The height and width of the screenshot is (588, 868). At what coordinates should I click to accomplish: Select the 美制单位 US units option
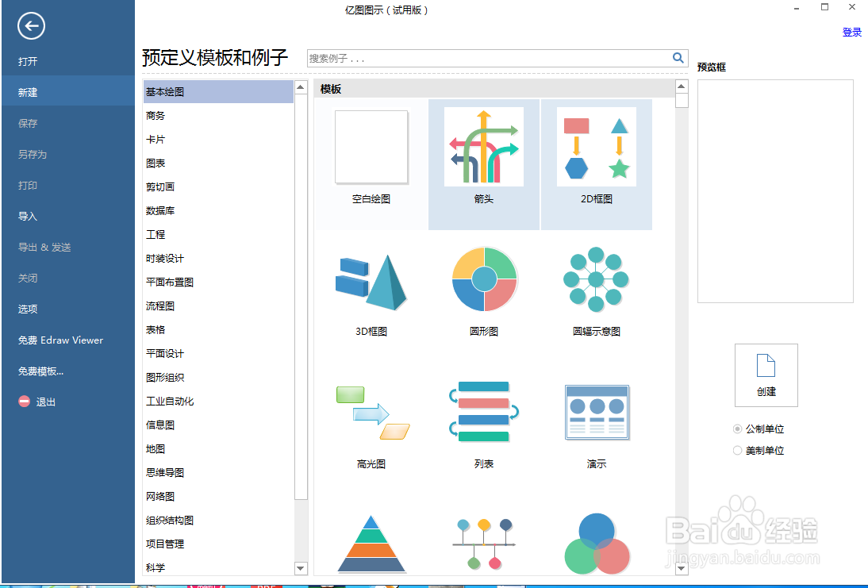pos(759,450)
